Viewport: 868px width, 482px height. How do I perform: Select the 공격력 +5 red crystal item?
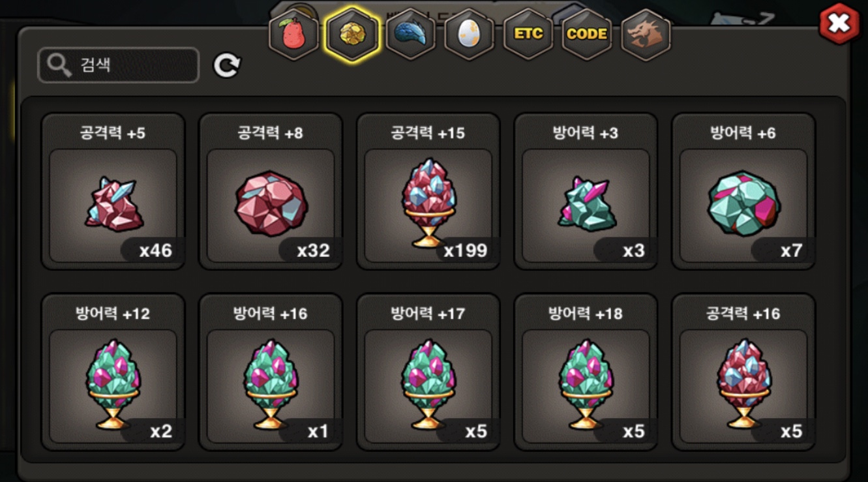point(113,191)
